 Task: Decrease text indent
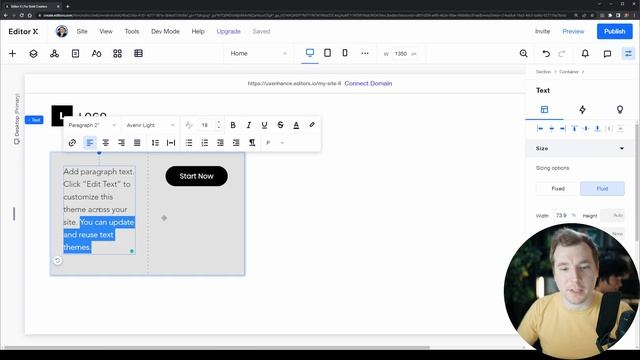[x=220, y=142]
